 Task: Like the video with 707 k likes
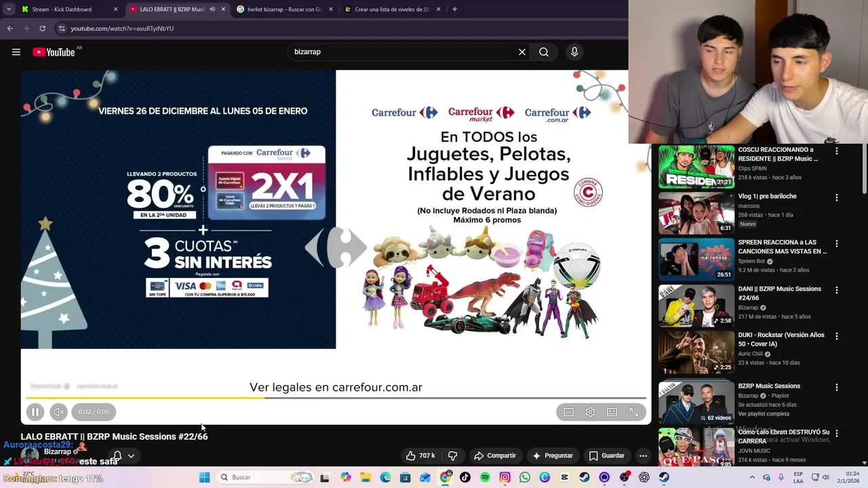tap(420, 455)
